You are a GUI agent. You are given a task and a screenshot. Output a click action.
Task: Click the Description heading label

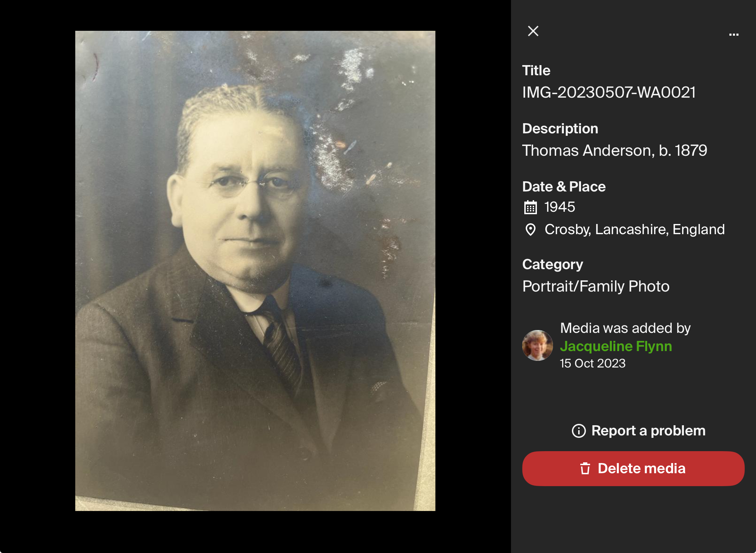pyautogui.click(x=560, y=128)
